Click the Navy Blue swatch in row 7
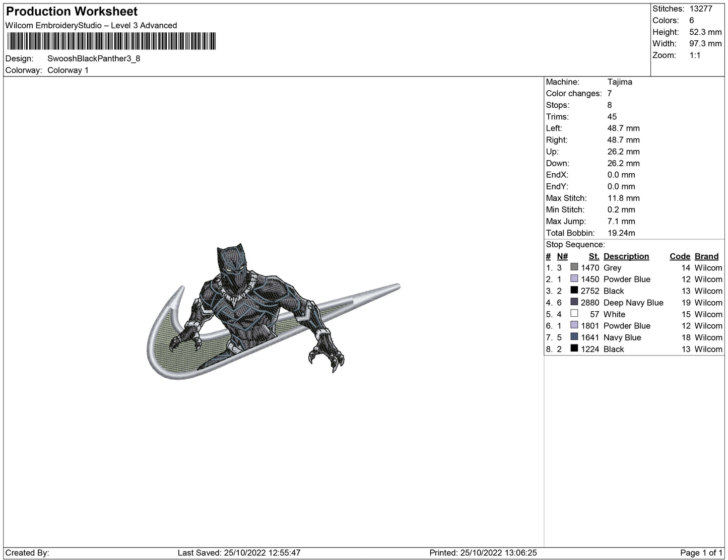This screenshot has height=560, width=728. (x=574, y=336)
